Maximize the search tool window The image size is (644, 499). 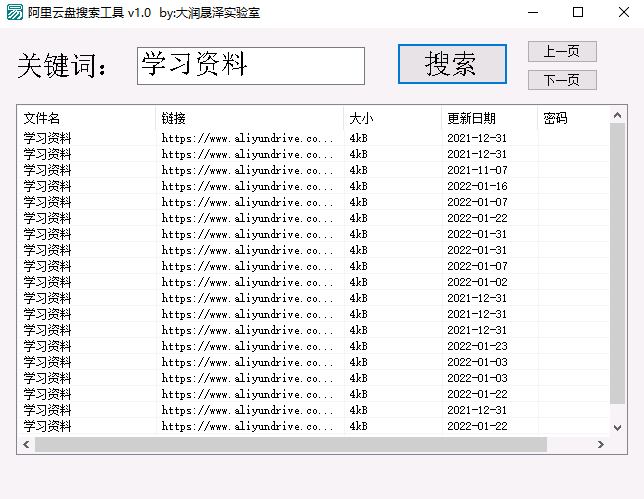pyautogui.click(x=578, y=12)
